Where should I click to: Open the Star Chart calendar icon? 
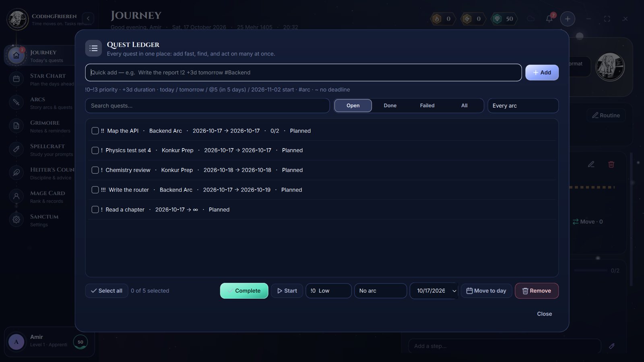pos(16,79)
